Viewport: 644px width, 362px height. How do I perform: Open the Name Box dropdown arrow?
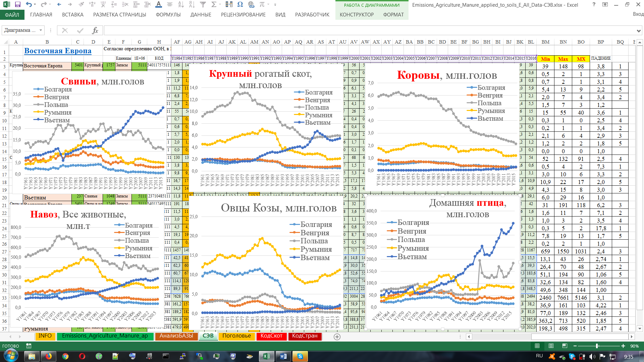tap(41, 31)
